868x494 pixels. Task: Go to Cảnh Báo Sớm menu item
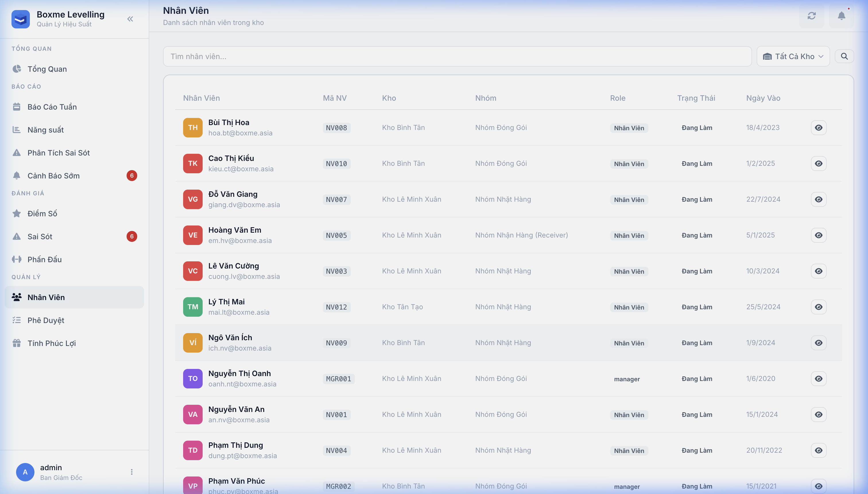[53, 176]
